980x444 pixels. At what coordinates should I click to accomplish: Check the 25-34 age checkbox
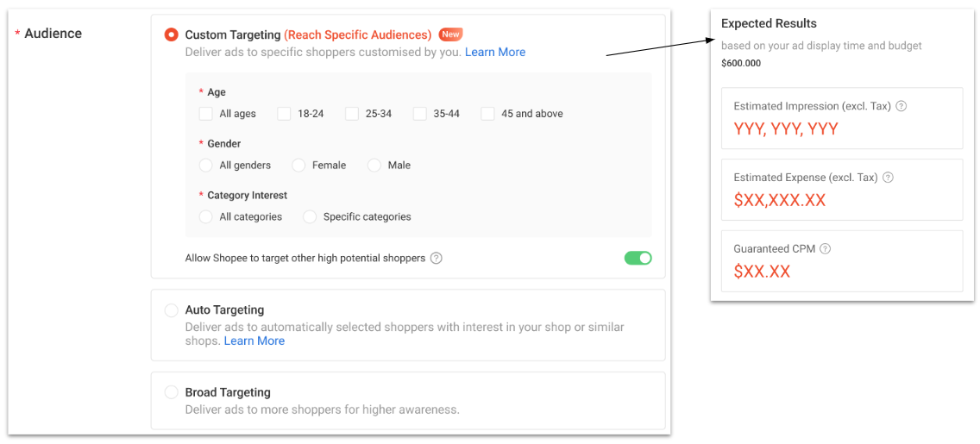point(352,114)
